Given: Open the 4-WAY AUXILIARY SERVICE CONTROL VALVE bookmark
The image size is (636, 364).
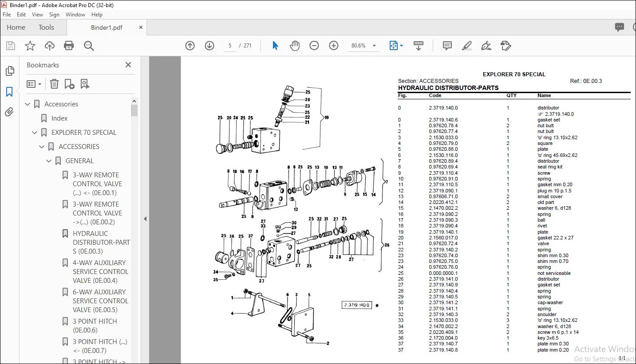Looking at the screenshot, I should (x=101, y=272).
